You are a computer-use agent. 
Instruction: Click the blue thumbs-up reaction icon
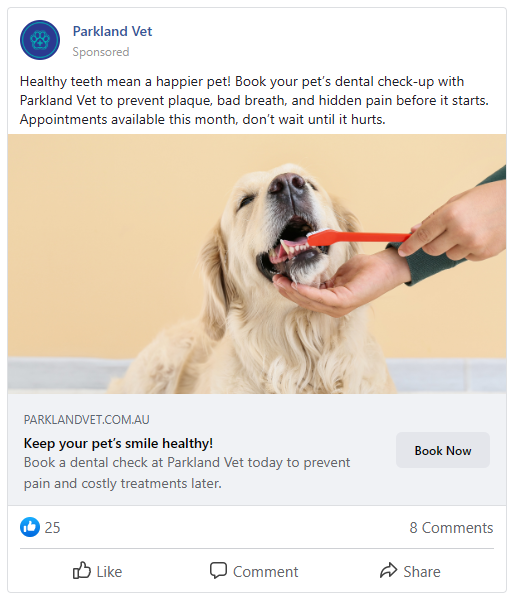(x=30, y=527)
